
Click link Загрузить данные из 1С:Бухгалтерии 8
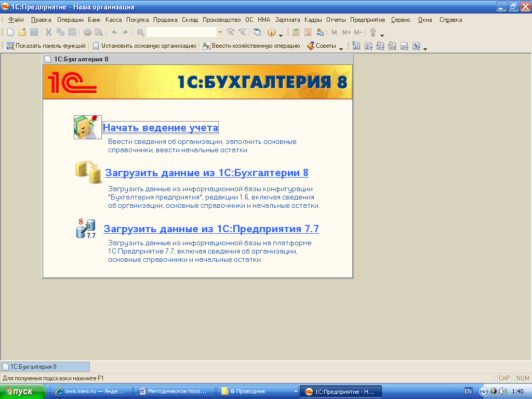click(207, 172)
